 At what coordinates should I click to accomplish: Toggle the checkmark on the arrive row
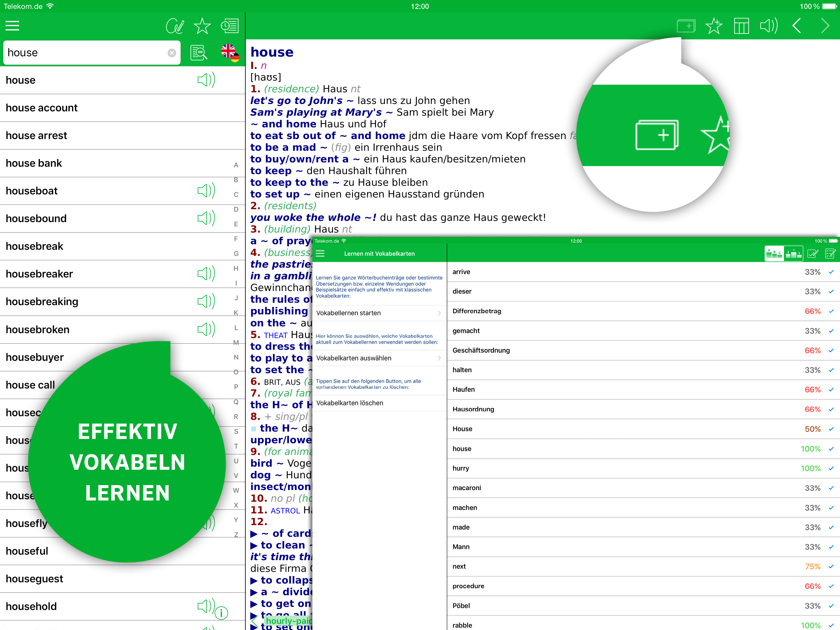pos(831,272)
